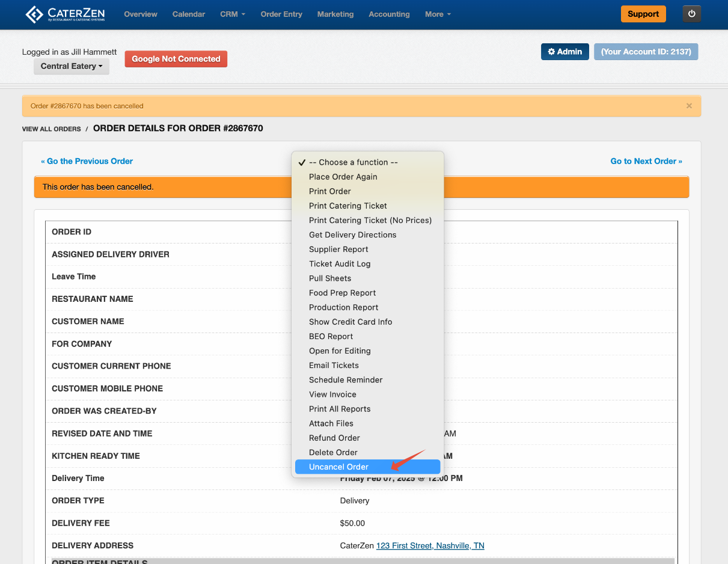This screenshot has width=728, height=564.
Task: Choose Print Catering Ticket option
Action: tap(367, 206)
